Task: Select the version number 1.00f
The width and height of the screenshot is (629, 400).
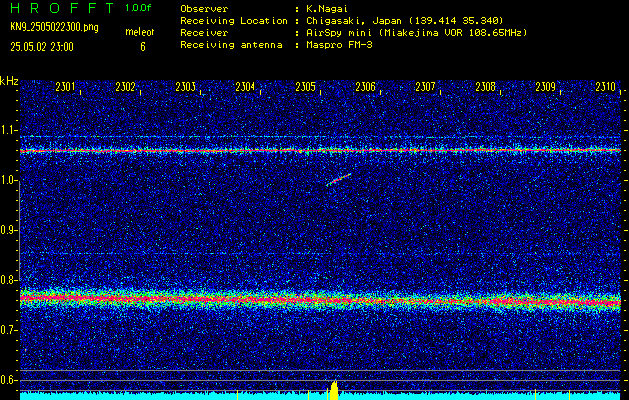Action: pos(138,8)
